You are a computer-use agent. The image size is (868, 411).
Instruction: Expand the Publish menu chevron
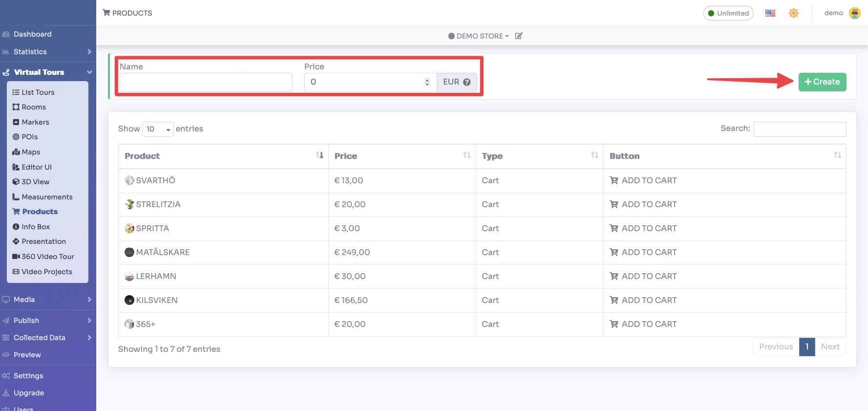89,321
